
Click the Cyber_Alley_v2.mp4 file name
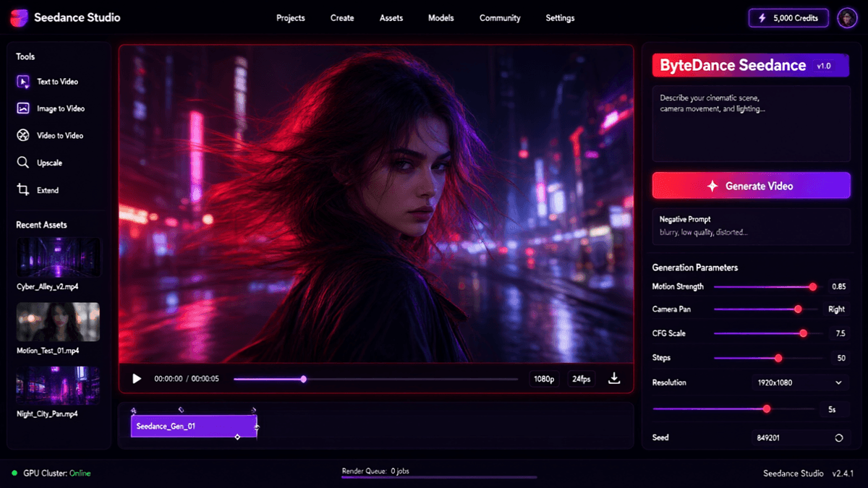pyautogui.click(x=48, y=287)
